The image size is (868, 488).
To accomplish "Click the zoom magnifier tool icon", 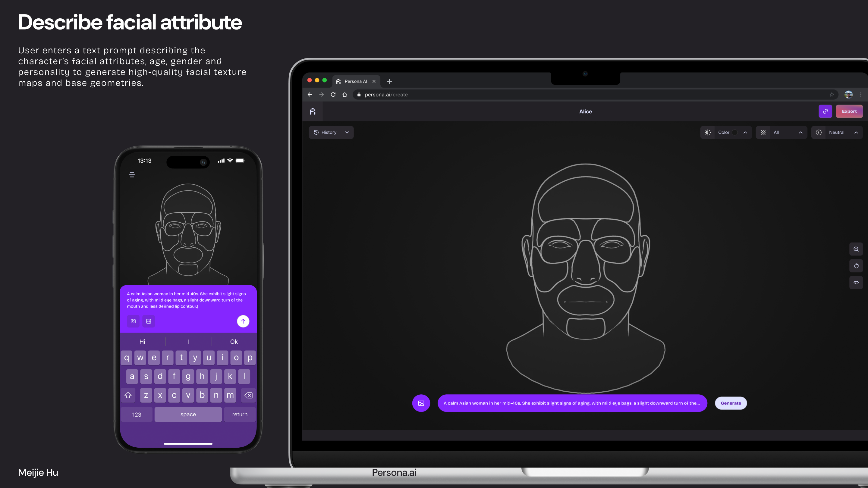I will (x=856, y=249).
